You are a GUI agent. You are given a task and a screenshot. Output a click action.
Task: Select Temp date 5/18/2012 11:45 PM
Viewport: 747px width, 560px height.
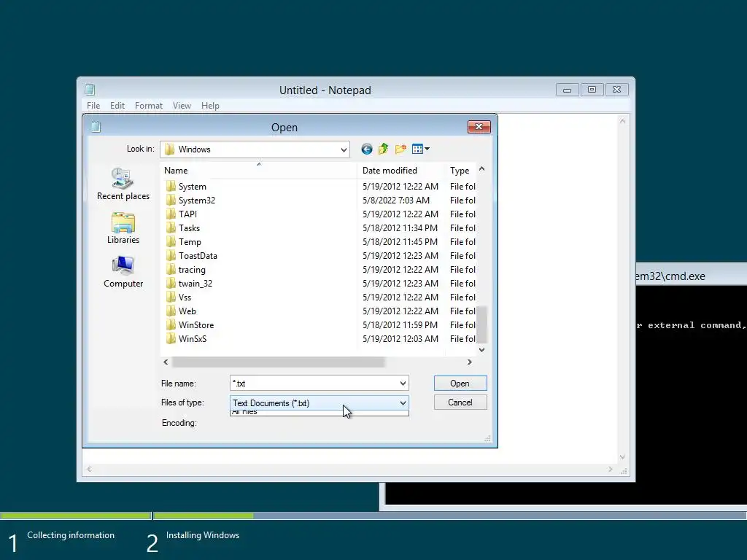pos(400,241)
